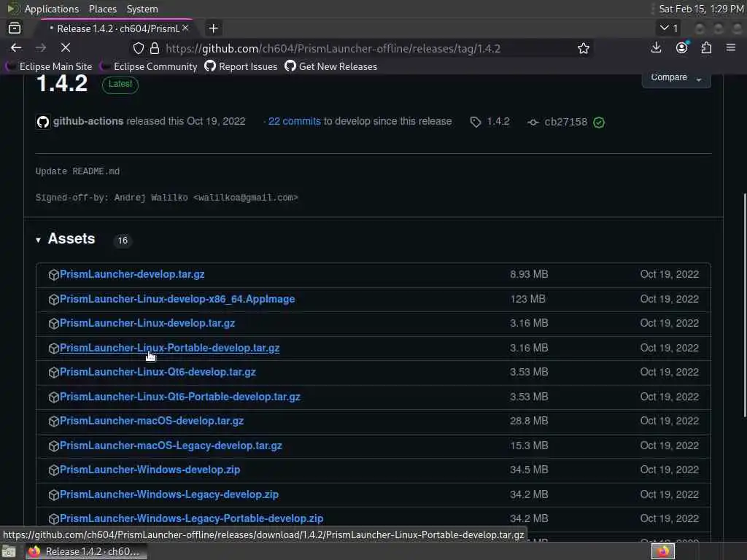Open the Get New Releases bookmark
This screenshot has height=560, width=747.
pyautogui.click(x=331, y=66)
